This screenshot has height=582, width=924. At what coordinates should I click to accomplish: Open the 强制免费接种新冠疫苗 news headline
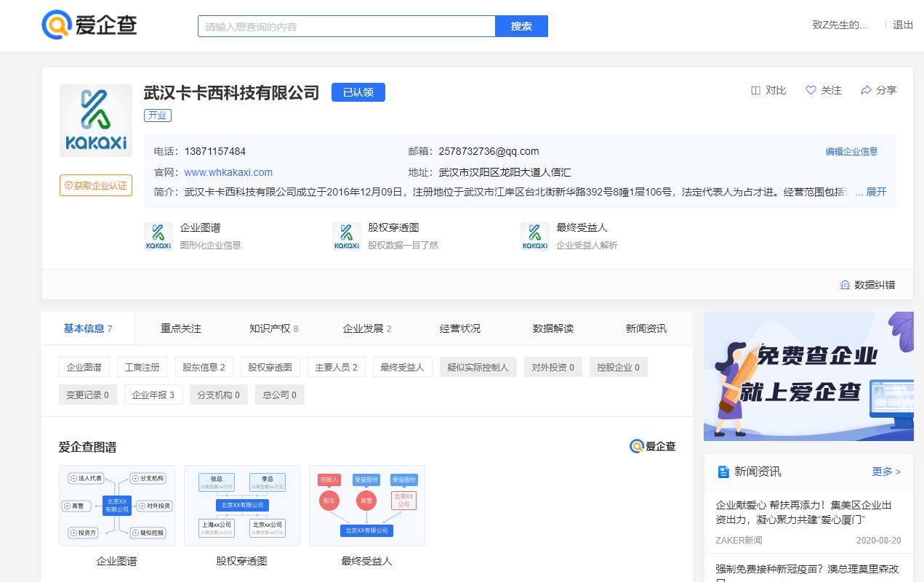point(808,571)
